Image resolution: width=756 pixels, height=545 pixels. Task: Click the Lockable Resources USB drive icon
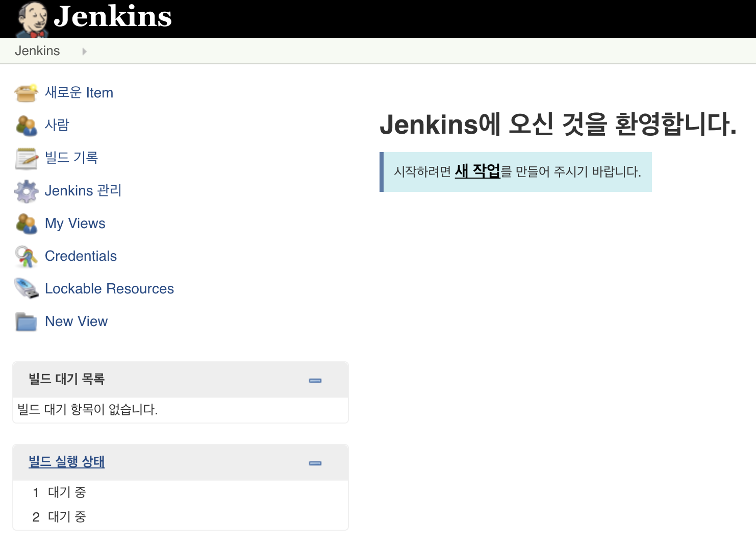click(26, 289)
